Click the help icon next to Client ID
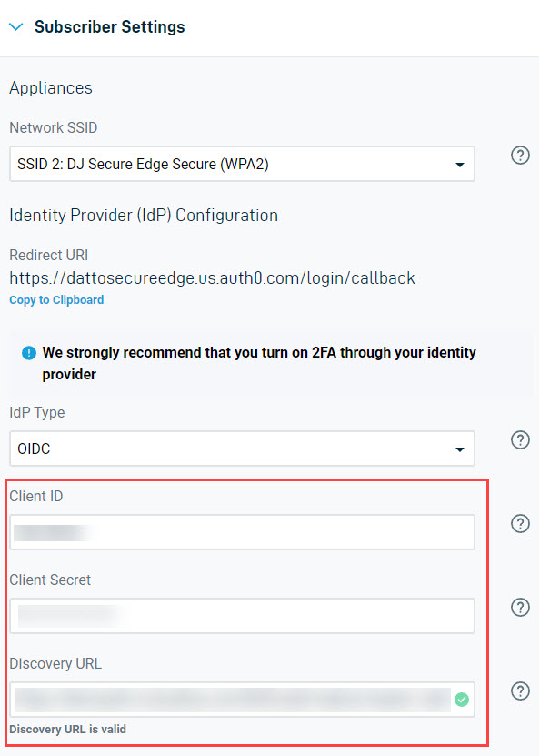The width and height of the screenshot is (540, 756). 520,523
